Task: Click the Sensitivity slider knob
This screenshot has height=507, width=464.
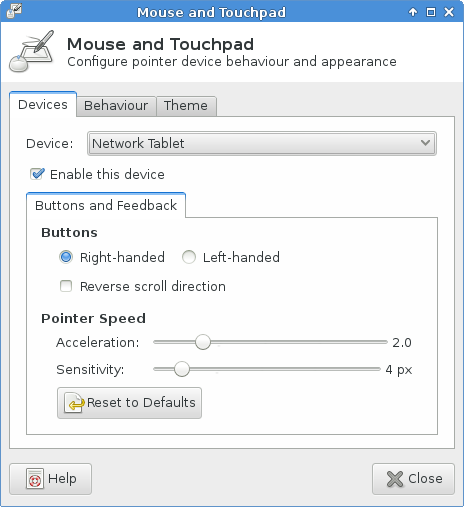Action: pyautogui.click(x=182, y=369)
